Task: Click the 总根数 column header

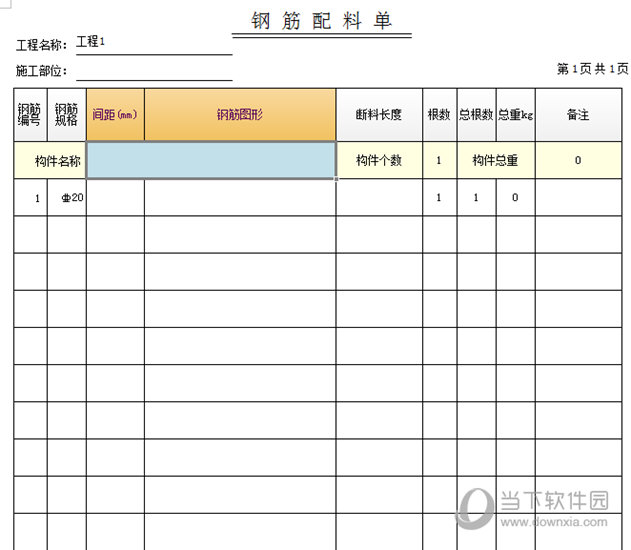Action: coord(476,115)
